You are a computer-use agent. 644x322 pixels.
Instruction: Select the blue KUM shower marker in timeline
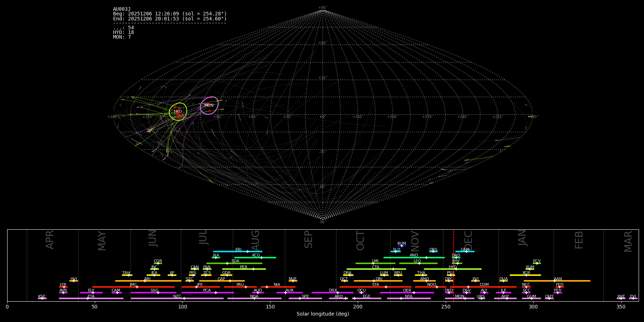point(401,246)
